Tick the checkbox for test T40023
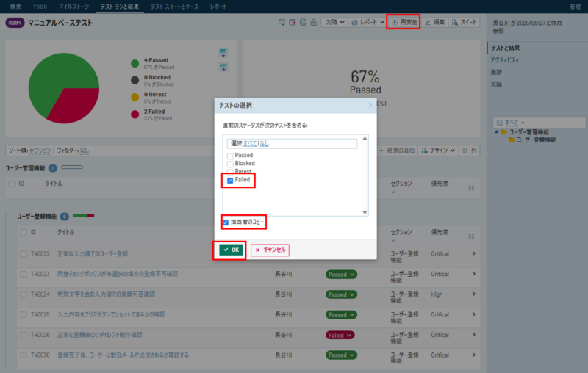This screenshot has width=588, height=373. pyautogui.click(x=24, y=275)
